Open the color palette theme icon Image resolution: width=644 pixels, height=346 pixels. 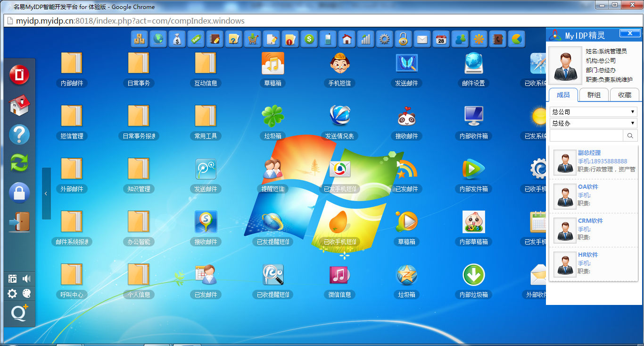pos(26,294)
